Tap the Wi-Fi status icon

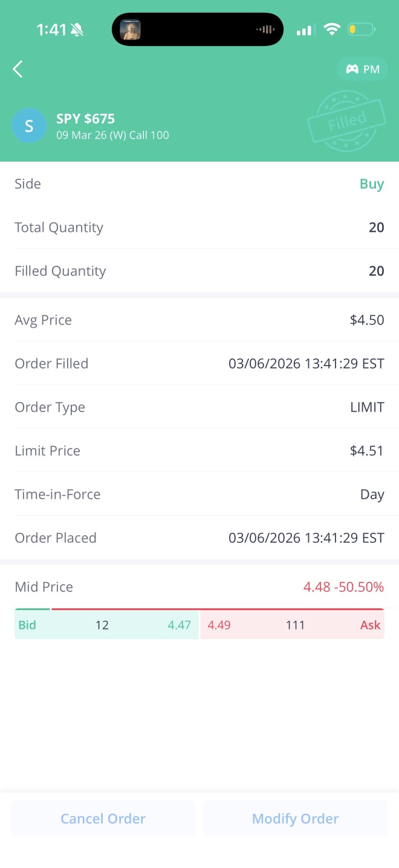pos(332,29)
